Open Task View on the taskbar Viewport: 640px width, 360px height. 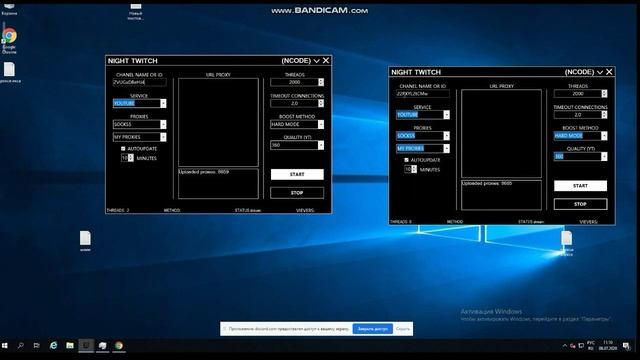point(36,346)
